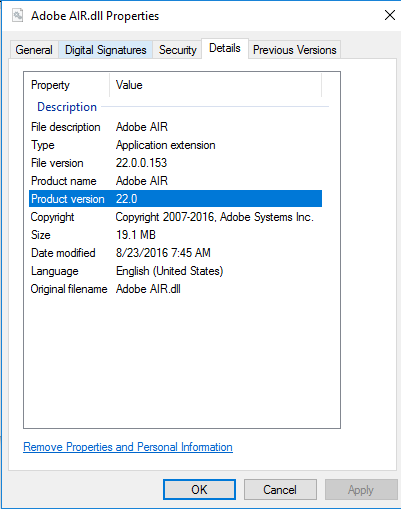Click the highlighted Product version row

tap(175, 199)
